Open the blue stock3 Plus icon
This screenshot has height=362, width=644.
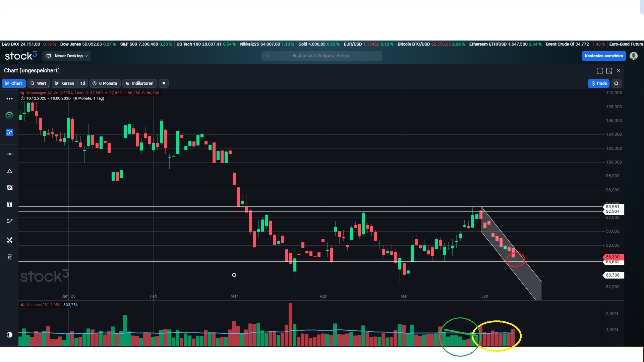tap(9, 132)
